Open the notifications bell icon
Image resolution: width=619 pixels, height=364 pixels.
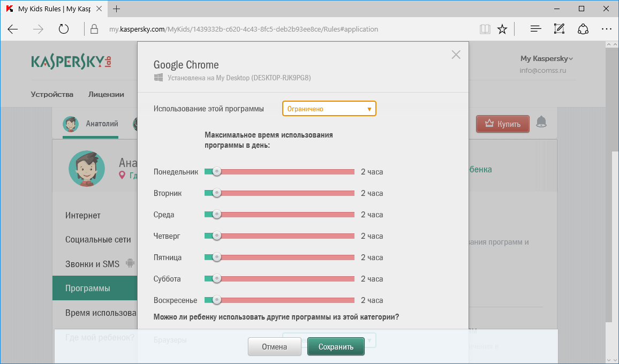(x=541, y=122)
